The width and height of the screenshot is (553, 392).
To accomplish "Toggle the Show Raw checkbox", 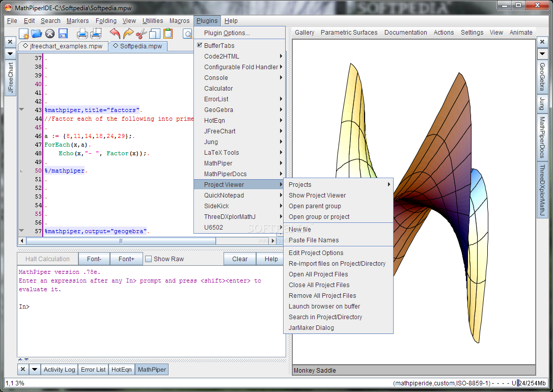I will 149,259.
